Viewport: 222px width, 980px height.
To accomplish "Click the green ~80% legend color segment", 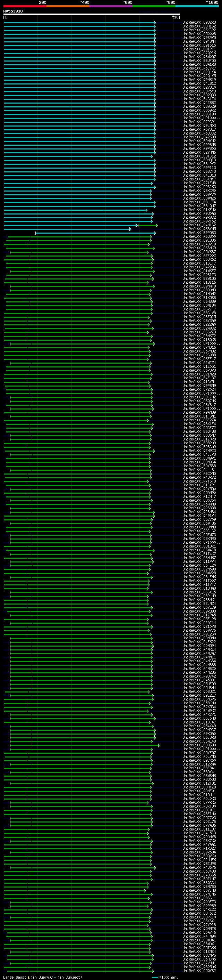I will point(154,6).
